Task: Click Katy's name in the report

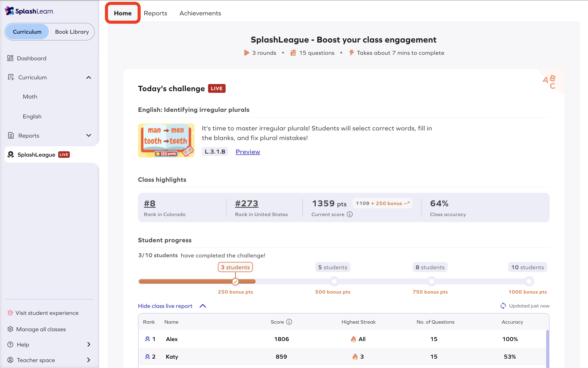Action: click(172, 357)
